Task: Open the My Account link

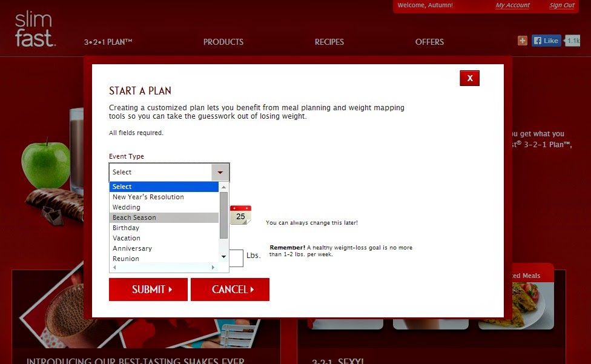Action: coord(513,5)
